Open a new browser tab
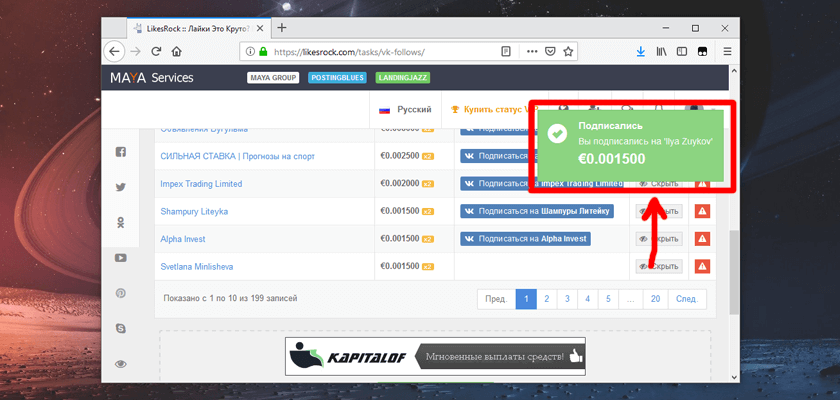Viewport: 840px width, 400px height. pos(282,28)
